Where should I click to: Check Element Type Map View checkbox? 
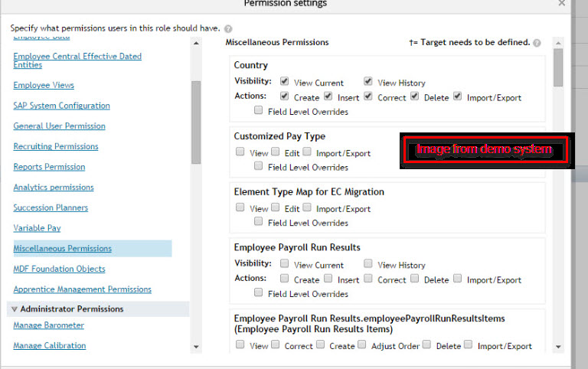[x=240, y=207]
